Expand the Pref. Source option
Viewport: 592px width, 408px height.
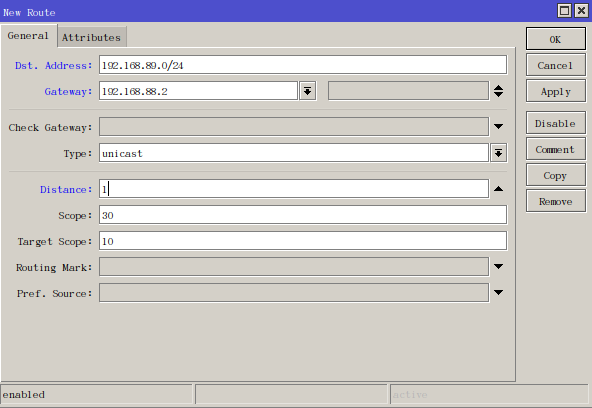498,293
